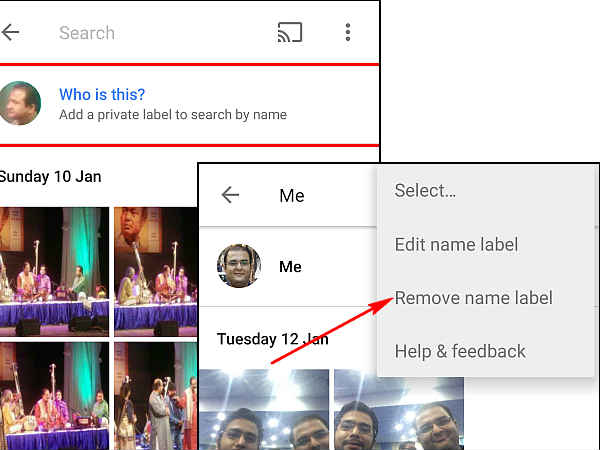Screen dimensions: 600x450
Task: Open left selfie under Tuesday 12 Jan
Action: [x=264, y=410]
